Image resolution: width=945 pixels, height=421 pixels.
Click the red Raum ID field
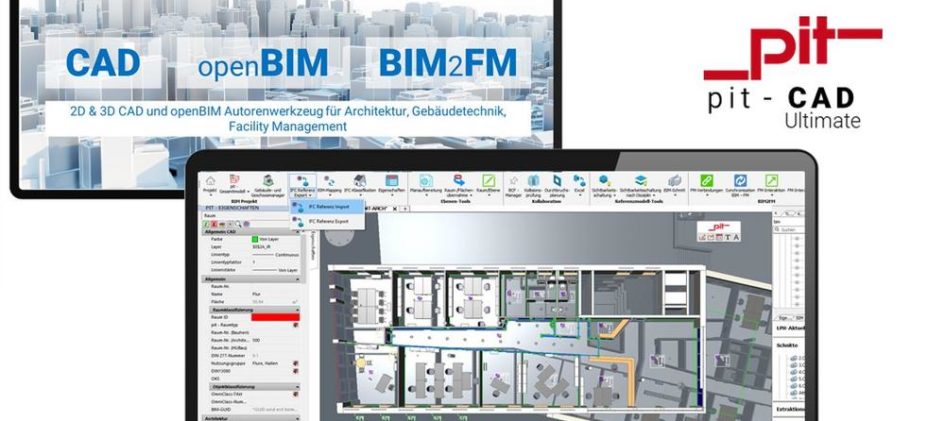coord(274,317)
